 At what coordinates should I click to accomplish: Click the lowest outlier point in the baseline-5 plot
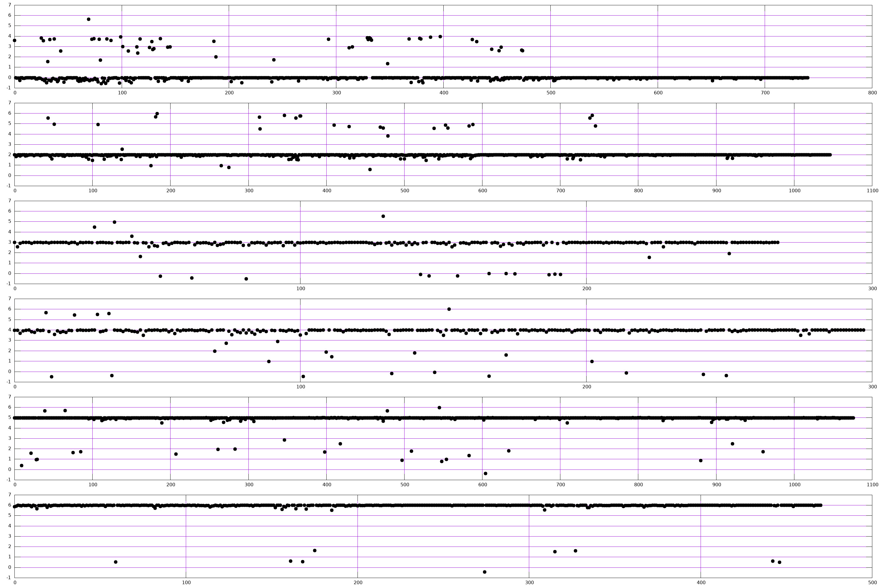click(485, 473)
